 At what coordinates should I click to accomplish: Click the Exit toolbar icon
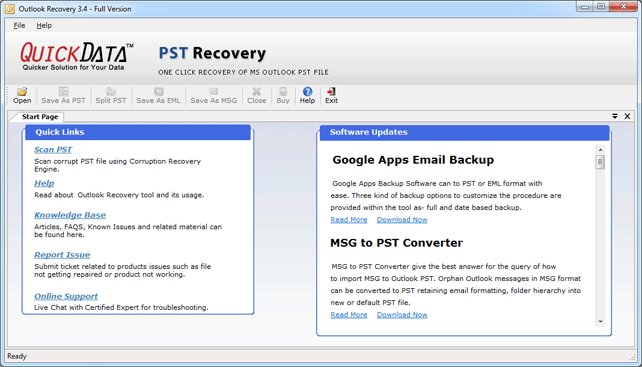point(331,95)
